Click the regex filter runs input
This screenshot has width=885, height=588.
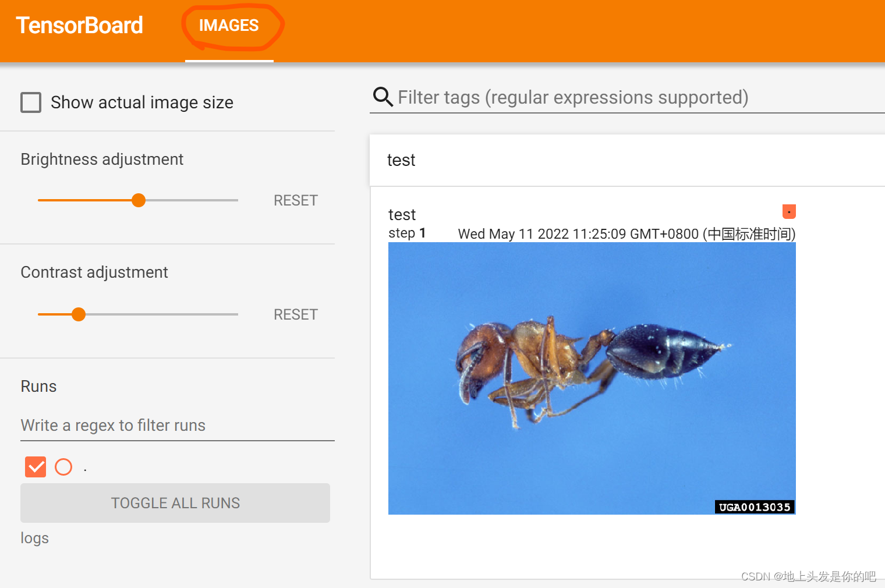pos(178,426)
